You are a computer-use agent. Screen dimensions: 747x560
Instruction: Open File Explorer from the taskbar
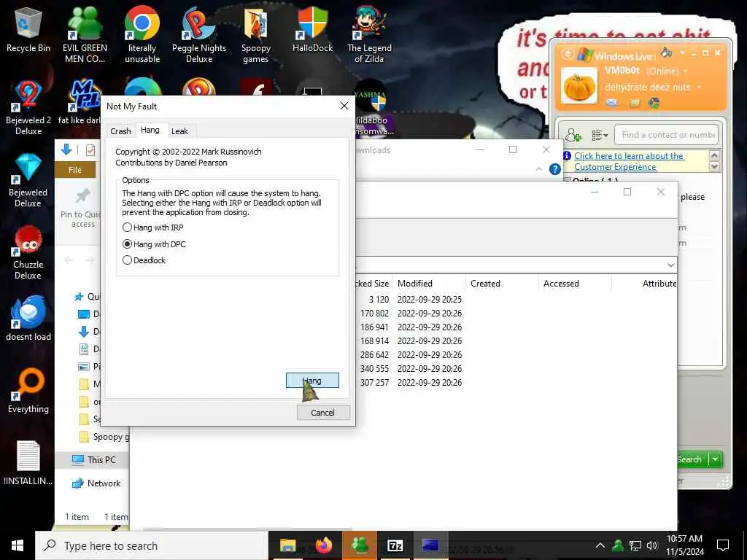pyautogui.click(x=287, y=545)
